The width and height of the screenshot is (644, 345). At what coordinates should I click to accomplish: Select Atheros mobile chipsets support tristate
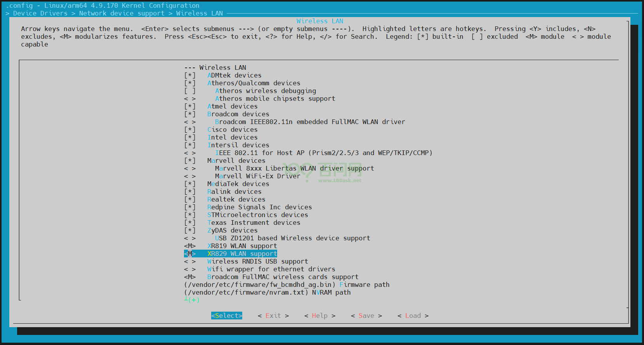[190, 98]
